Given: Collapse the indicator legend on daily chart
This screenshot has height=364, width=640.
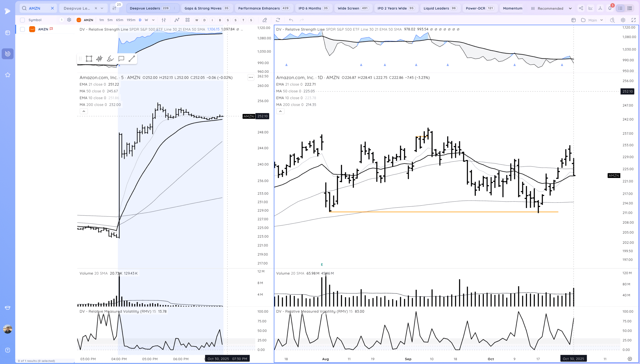Looking at the screenshot, I should [x=280, y=111].
